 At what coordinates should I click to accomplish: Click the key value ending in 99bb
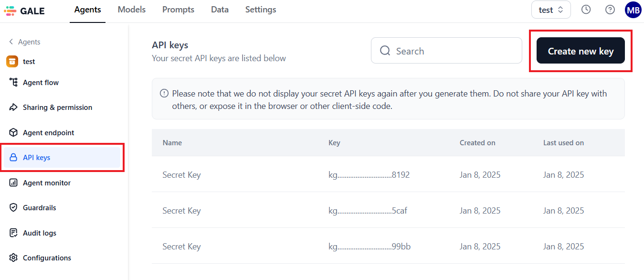pos(370,246)
